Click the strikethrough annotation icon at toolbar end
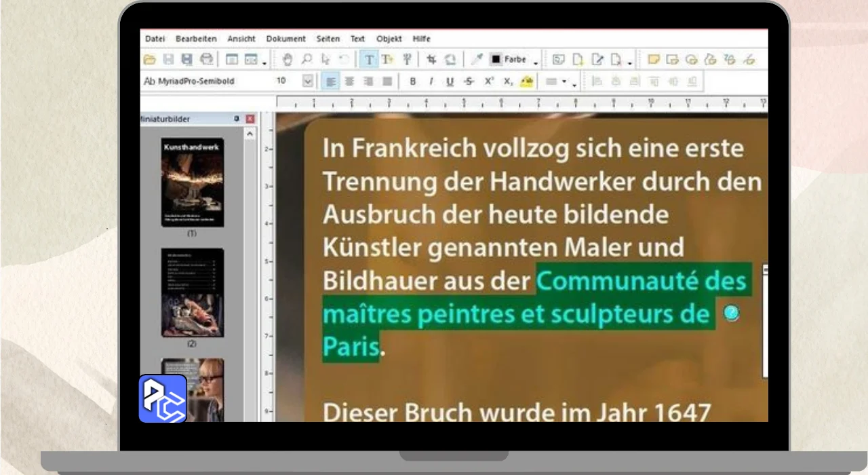Image resolution: width=868 pixels, height=475 pixels. coord(749,60)
